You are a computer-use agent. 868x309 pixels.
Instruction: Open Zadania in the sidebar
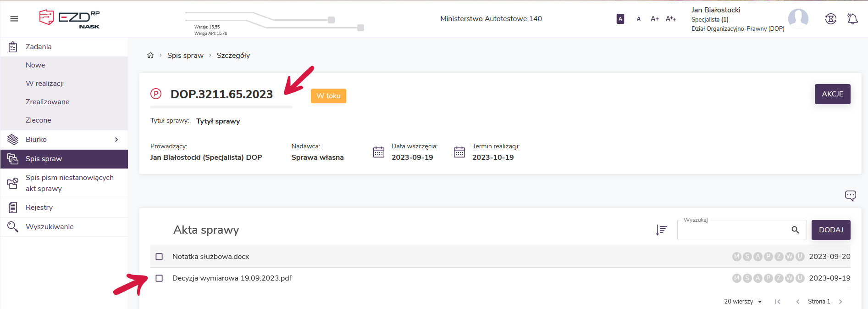point(39,47)
